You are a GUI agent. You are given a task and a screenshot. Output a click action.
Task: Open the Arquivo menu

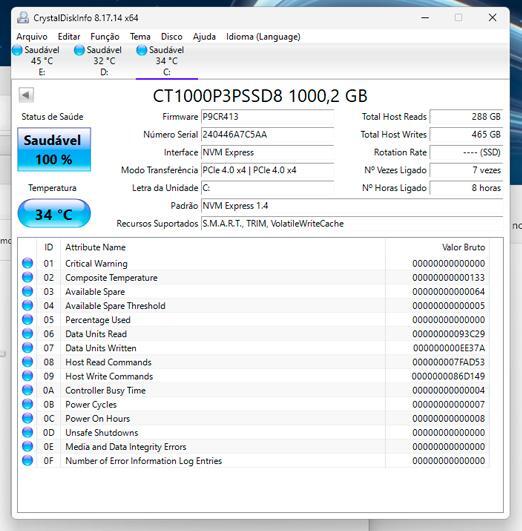32,37
